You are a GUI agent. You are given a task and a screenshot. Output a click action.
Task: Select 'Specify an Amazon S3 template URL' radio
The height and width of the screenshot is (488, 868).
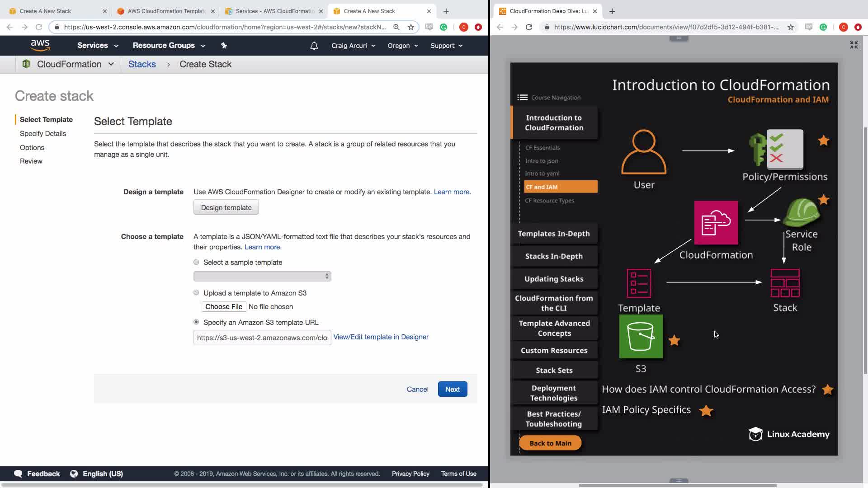click(196, 322)
